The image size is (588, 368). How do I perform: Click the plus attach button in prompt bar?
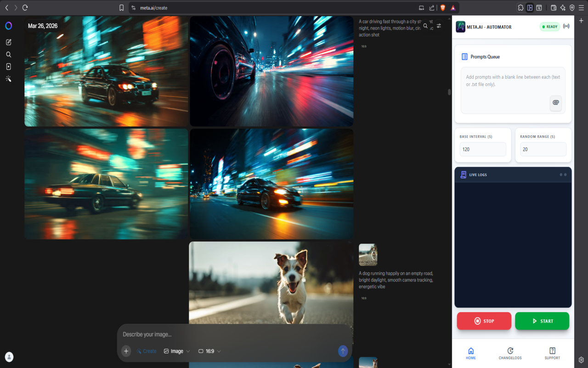126,351
